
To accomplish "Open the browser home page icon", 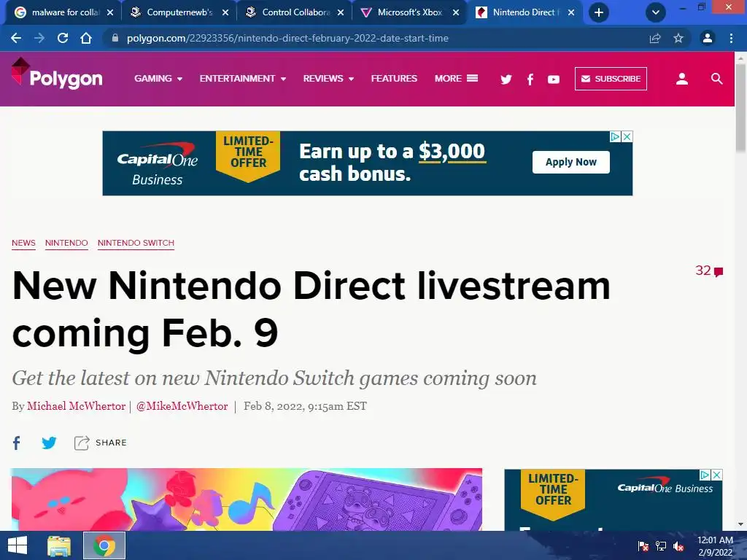I will (x=86, y=38).
